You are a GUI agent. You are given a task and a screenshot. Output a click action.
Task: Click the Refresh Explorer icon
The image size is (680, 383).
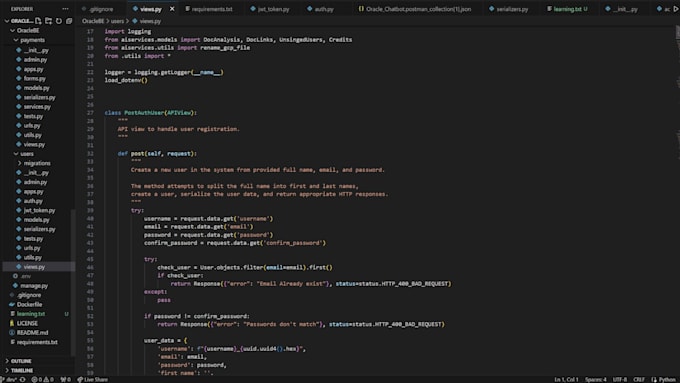point(59,21)
